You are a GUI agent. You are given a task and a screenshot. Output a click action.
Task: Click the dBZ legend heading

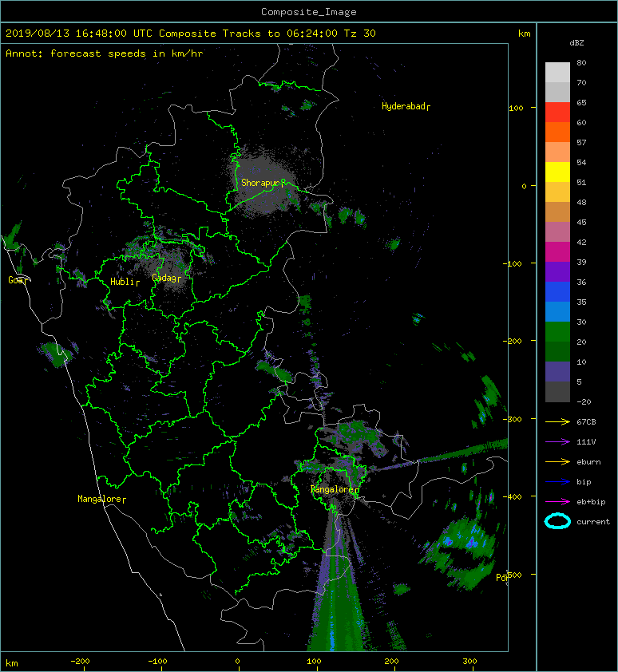(x=576, y=43)
